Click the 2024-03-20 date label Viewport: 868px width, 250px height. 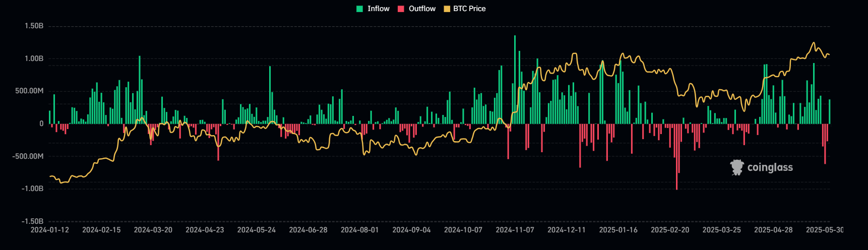tap(153, 230)
